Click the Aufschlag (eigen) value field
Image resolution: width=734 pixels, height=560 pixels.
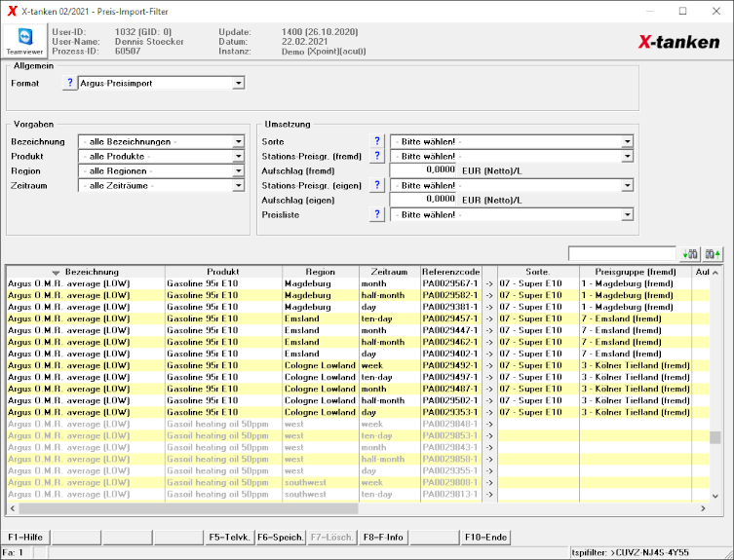click(423, 200)
